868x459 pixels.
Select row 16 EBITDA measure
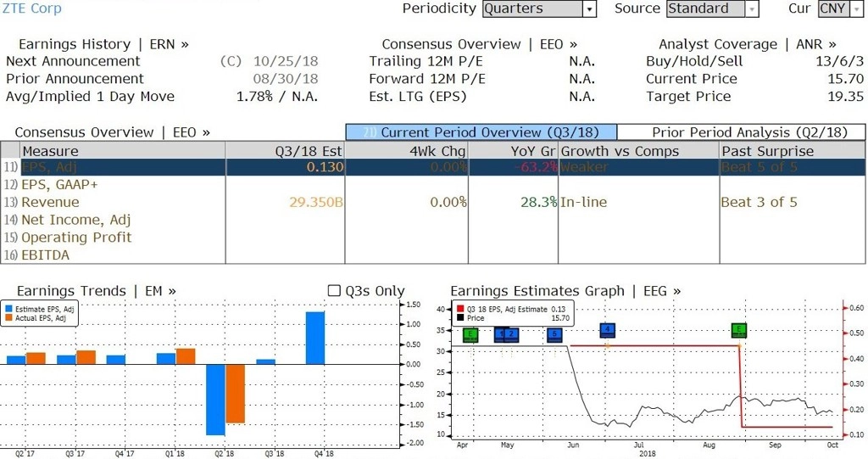[x=46, y=255]
